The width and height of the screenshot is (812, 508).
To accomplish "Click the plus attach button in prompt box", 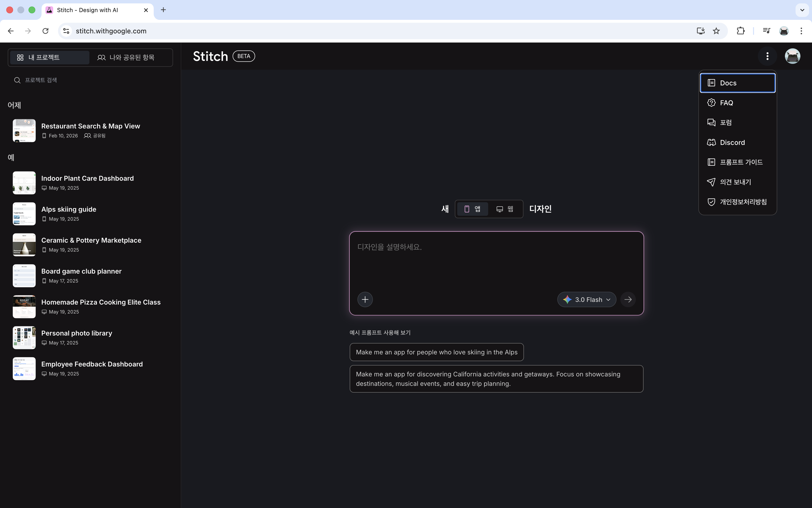I will [365, 299].
